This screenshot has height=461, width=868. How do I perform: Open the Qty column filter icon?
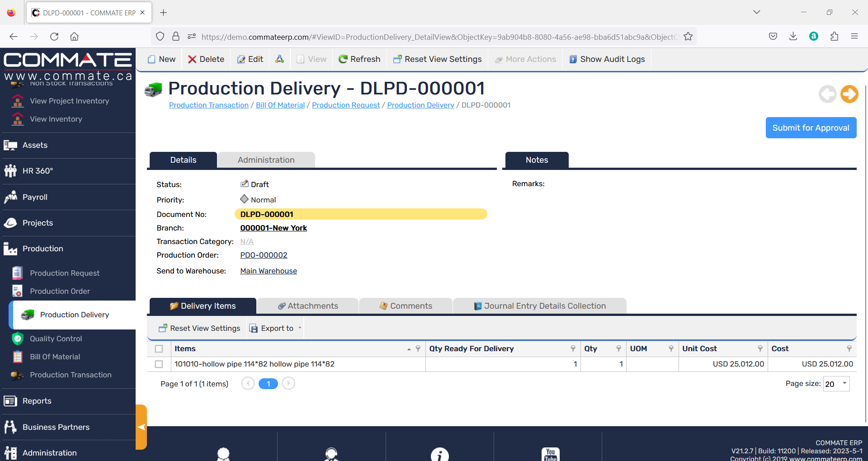(619, 348)
